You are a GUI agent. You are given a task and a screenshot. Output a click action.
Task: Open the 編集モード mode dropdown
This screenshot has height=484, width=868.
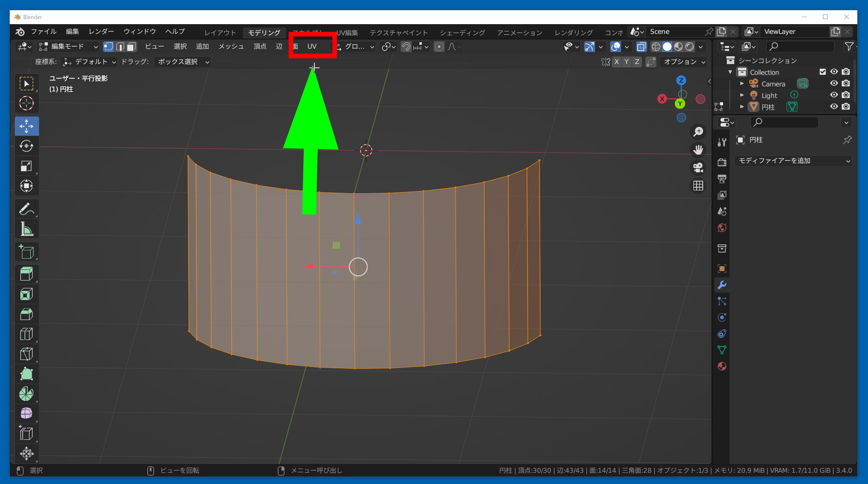(x=69, y=46)
